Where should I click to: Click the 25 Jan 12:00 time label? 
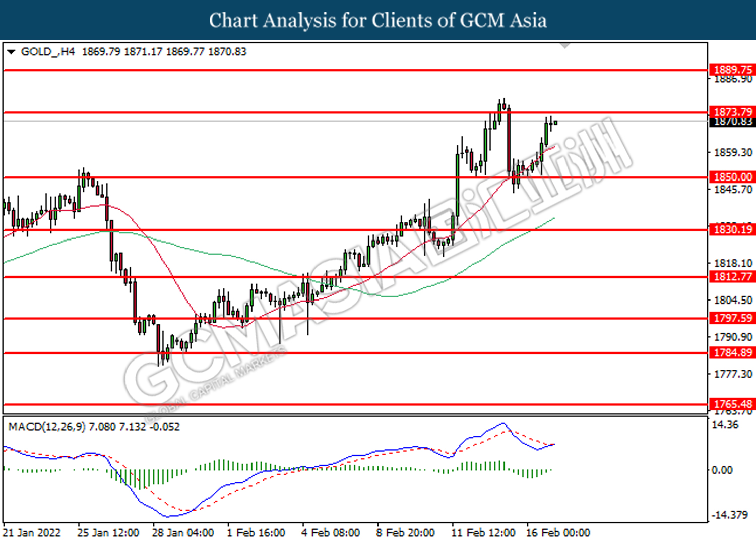108,533
